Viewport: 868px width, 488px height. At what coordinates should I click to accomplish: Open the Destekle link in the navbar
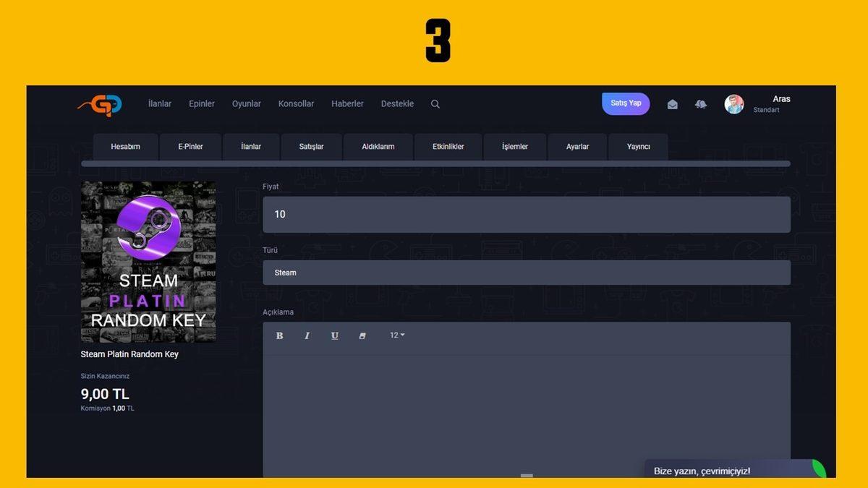click(397, 103)
